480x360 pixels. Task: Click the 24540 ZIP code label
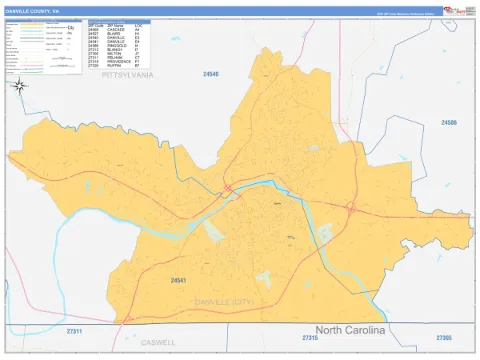point(211,74)
